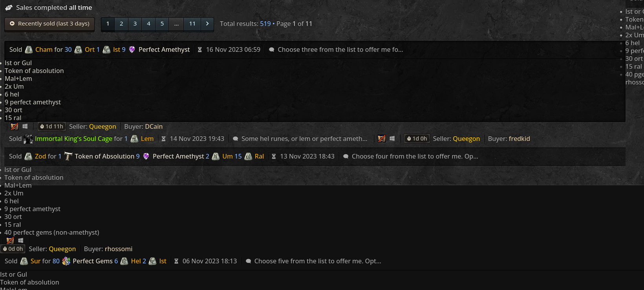Click Windows platform icon left of DCain's sale
This screenshot has height=290, width=644.
pyautogui.click(x=25, y=126)
